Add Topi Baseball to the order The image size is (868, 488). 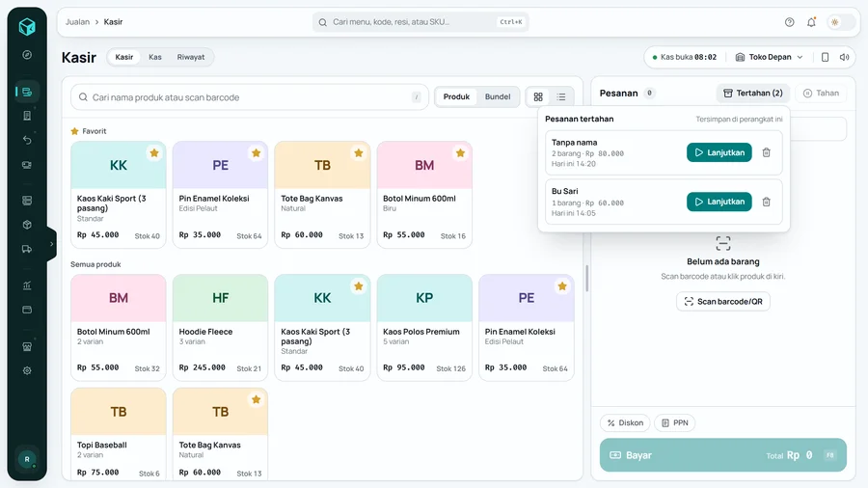tap(119, 434)
